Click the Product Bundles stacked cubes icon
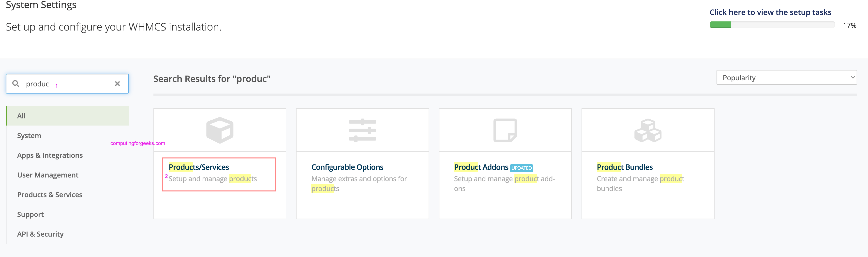This screenshot has height=257, width=868. pyautogui.click(x=648, y=130)
